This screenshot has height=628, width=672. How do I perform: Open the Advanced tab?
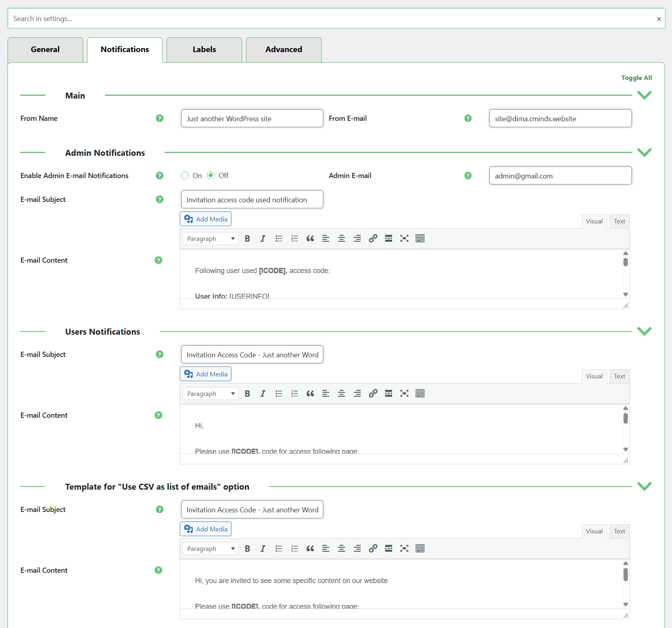coord(284,50)
